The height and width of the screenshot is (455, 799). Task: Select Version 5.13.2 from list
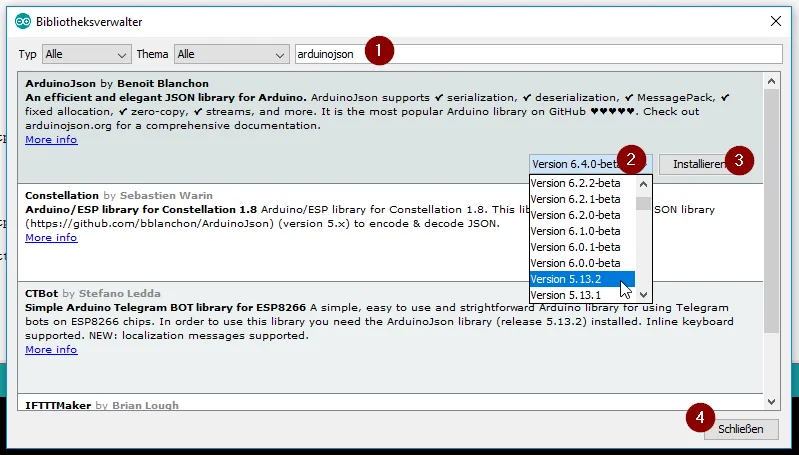point(580,279)
